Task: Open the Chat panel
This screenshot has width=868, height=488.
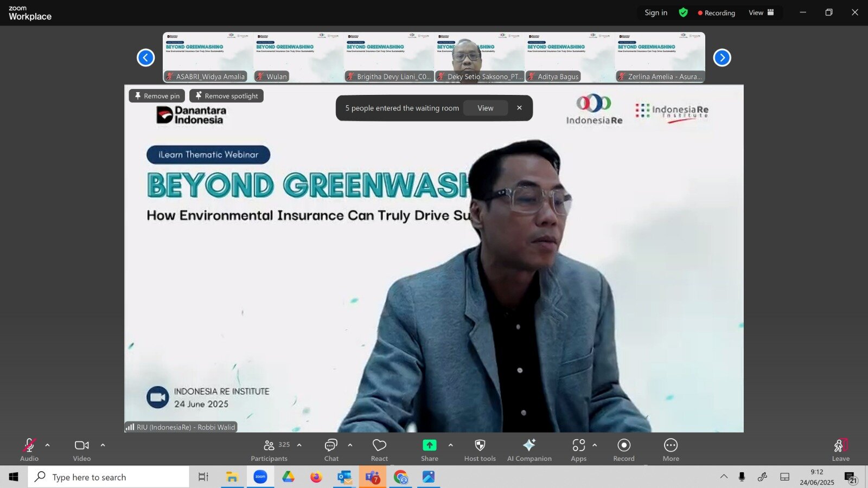Action: pos(331,450)
